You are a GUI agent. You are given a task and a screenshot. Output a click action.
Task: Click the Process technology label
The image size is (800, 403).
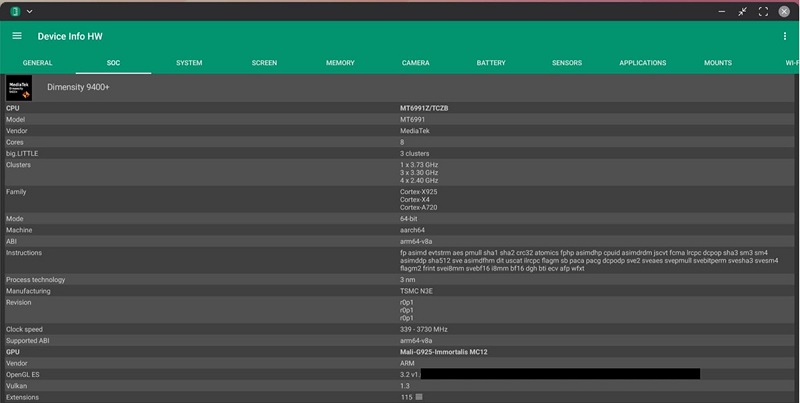[36, 280]
